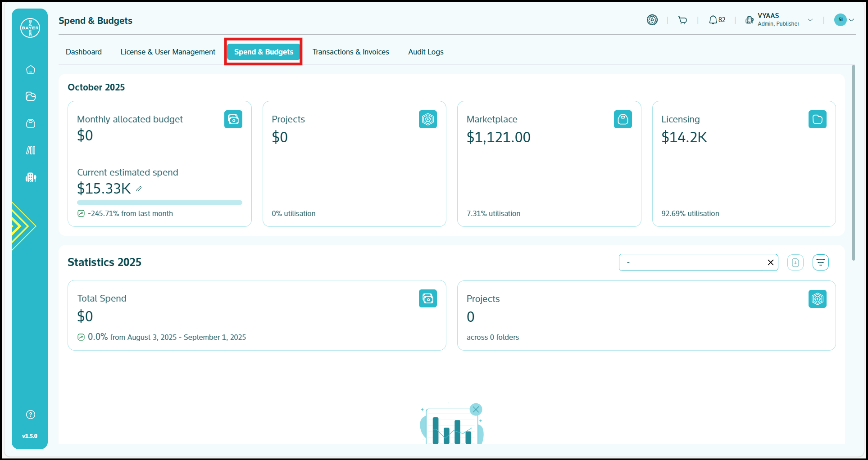Click the Bayer logo in sidebar
Screen dimensions: 868x460
coord(30,28)
